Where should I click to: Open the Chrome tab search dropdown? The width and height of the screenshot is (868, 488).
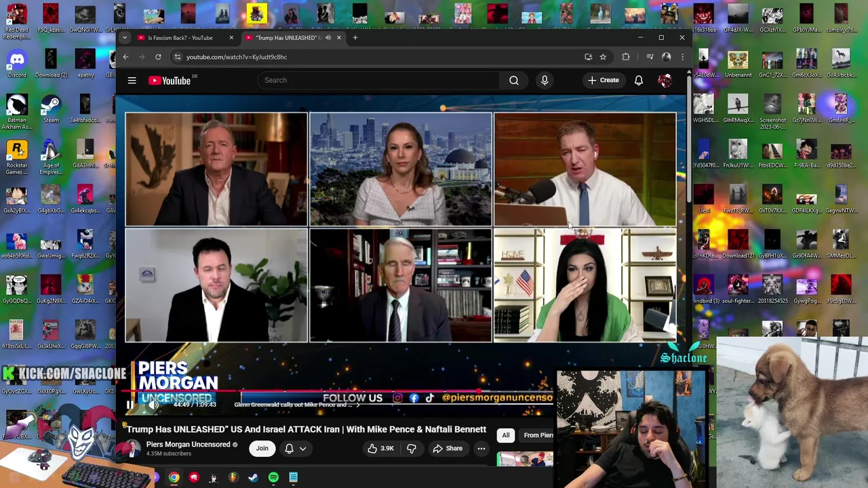pyautogui.click(x=125, y=38)
